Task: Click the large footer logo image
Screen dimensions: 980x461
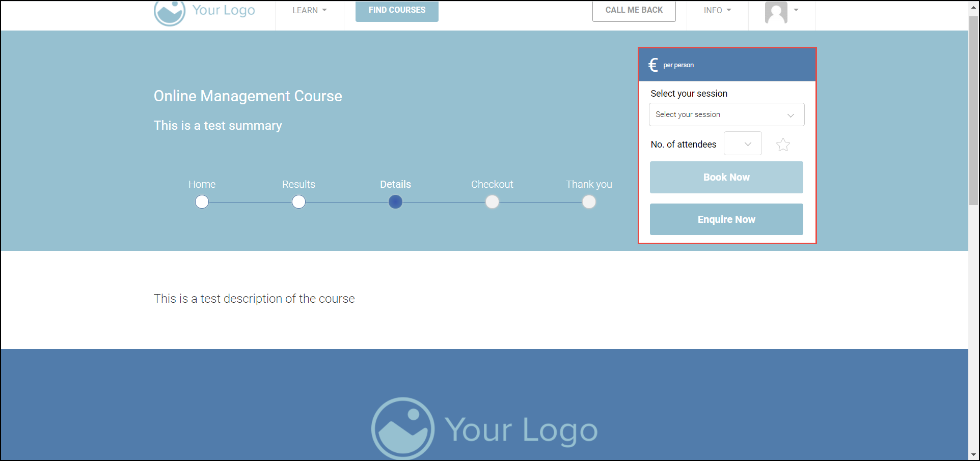Action: click(484, 429)
